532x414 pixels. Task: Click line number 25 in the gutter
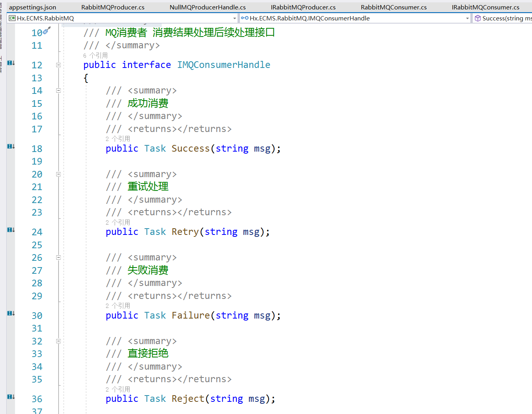(37, 245)
